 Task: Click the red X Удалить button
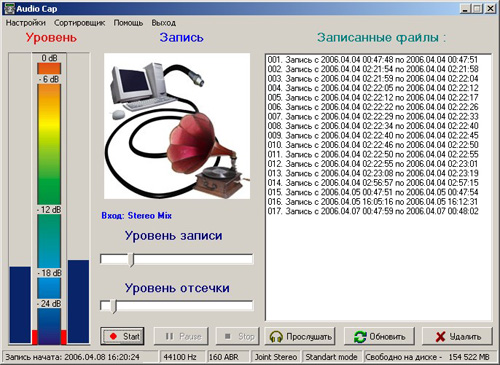[457, 336]
